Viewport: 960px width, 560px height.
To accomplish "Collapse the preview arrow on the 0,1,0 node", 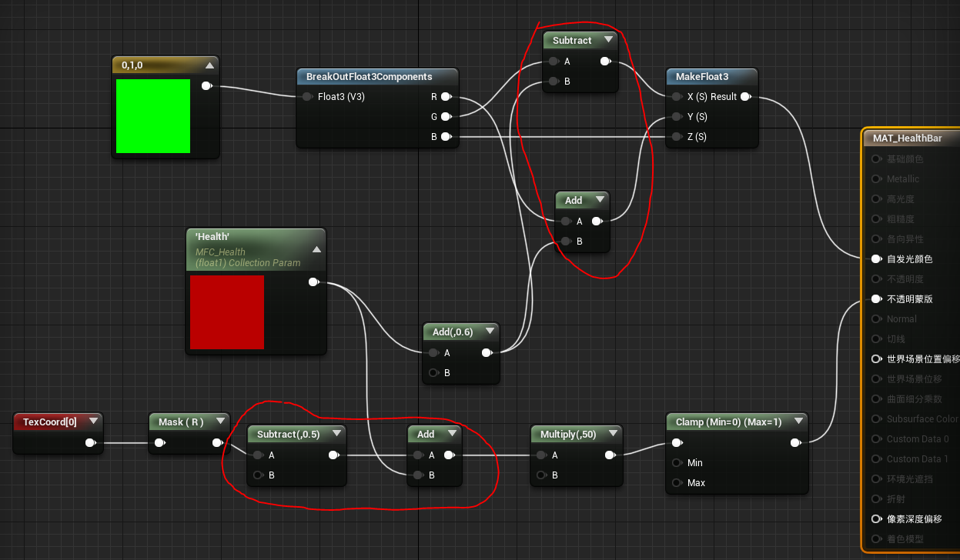I will [209, 66].
